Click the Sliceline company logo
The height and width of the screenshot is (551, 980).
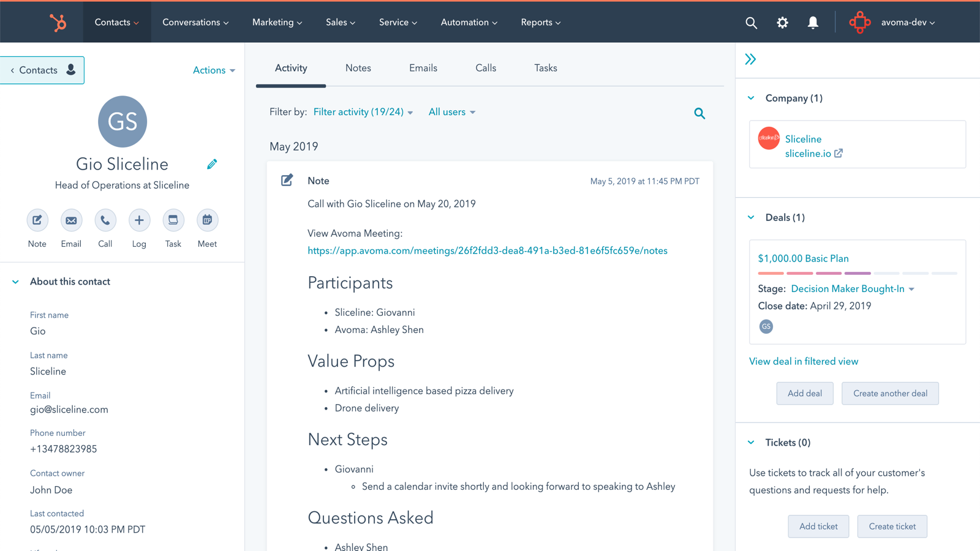769,138
